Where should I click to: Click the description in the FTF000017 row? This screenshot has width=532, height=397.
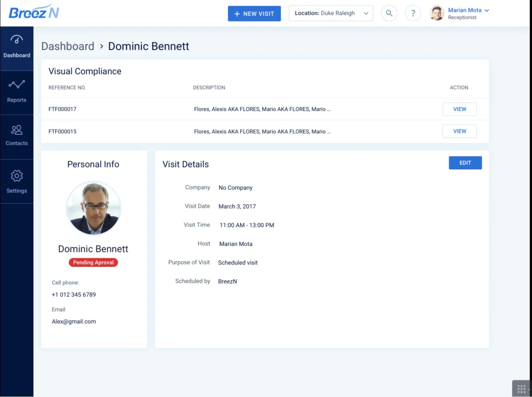pyautogui.click(x=262, y=109)
